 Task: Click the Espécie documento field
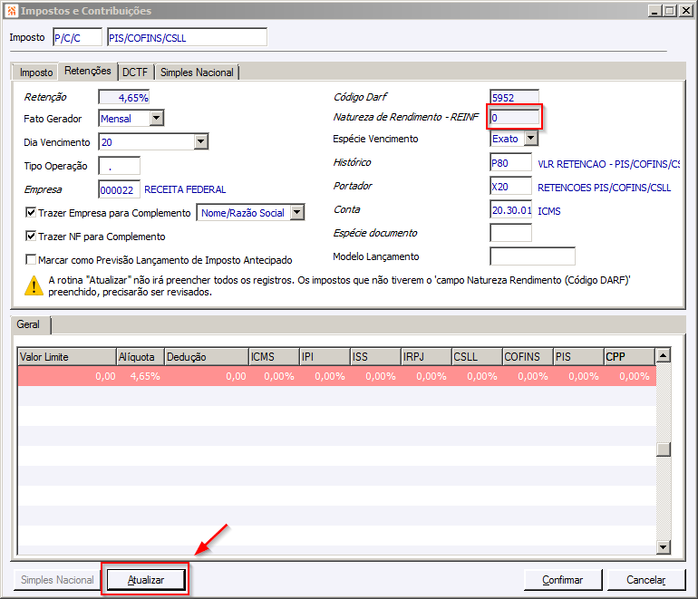(511, 233)
